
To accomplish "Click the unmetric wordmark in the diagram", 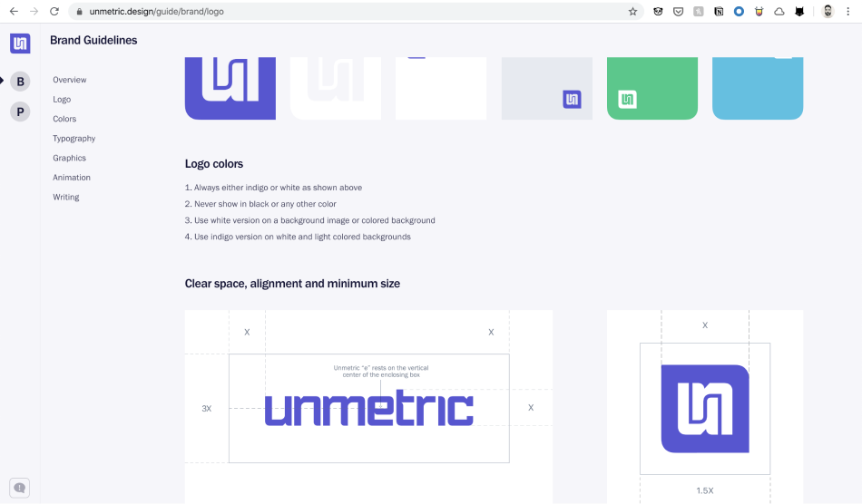I will (x=369, y=408).
